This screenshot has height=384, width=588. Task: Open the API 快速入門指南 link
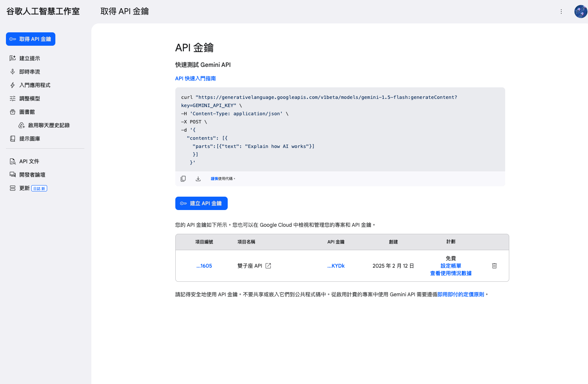point(195,78)
